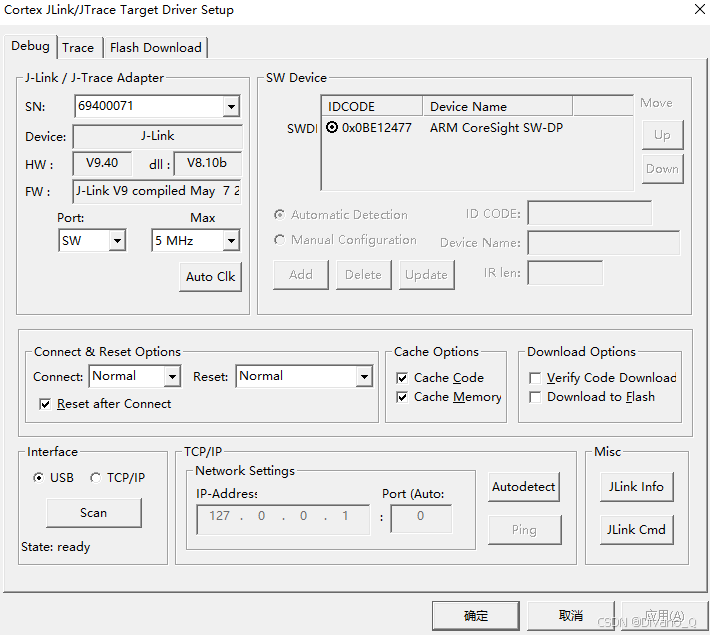This screenshot has height=635, width=710.
Task: Click the Autodetect button
Action: coord(524,487)
